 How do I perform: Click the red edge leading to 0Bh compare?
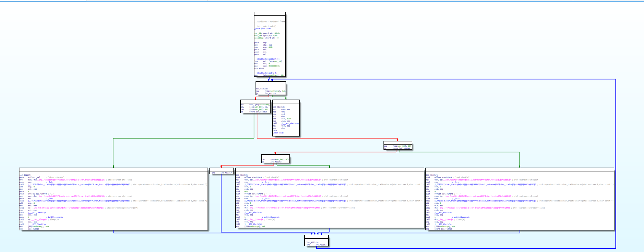point(328,138)
